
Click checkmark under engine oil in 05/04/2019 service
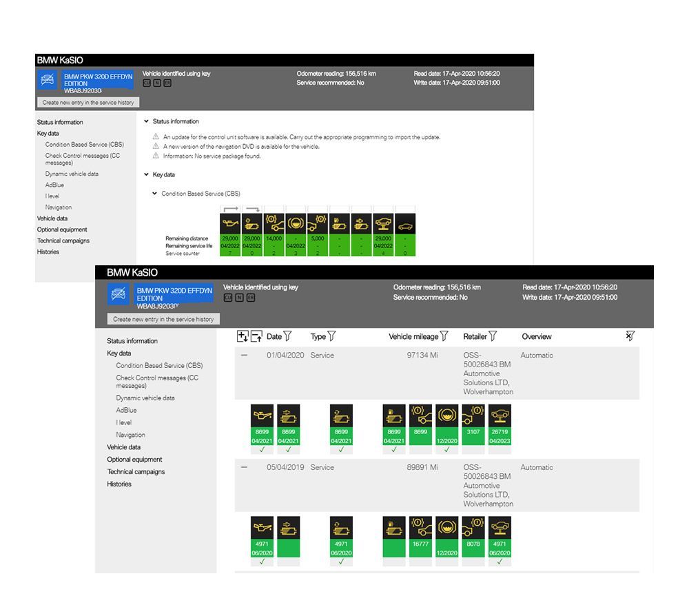click(262, 562)
